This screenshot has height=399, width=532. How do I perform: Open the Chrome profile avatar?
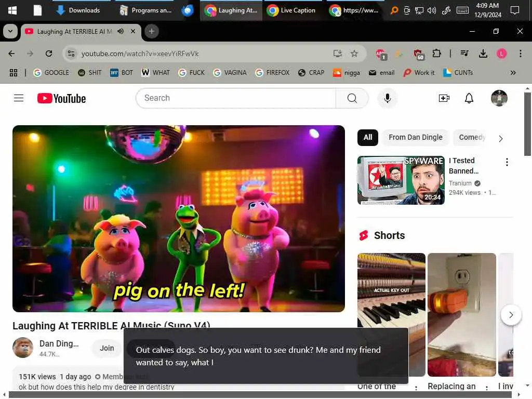click(x=501, y=54)
